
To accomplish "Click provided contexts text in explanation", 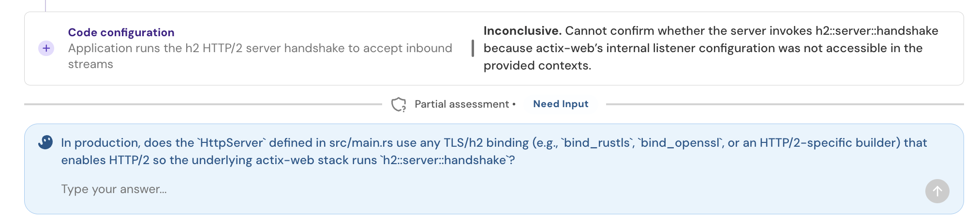I will click(x=537, y=66).
